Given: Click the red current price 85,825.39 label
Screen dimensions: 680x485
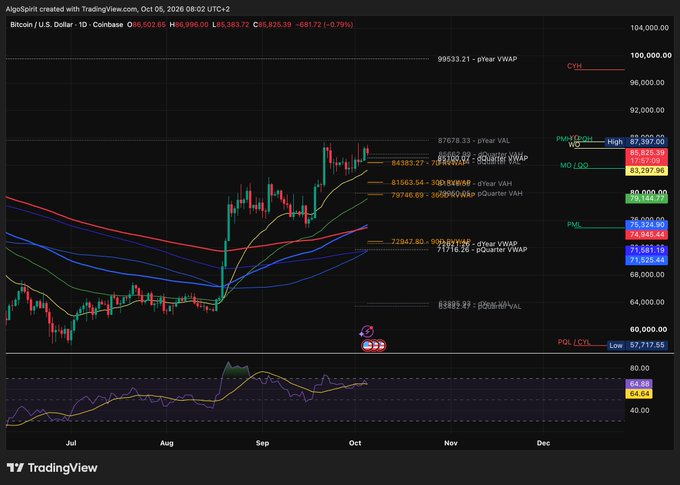Looking at the screenshot, I should point(646,153).
